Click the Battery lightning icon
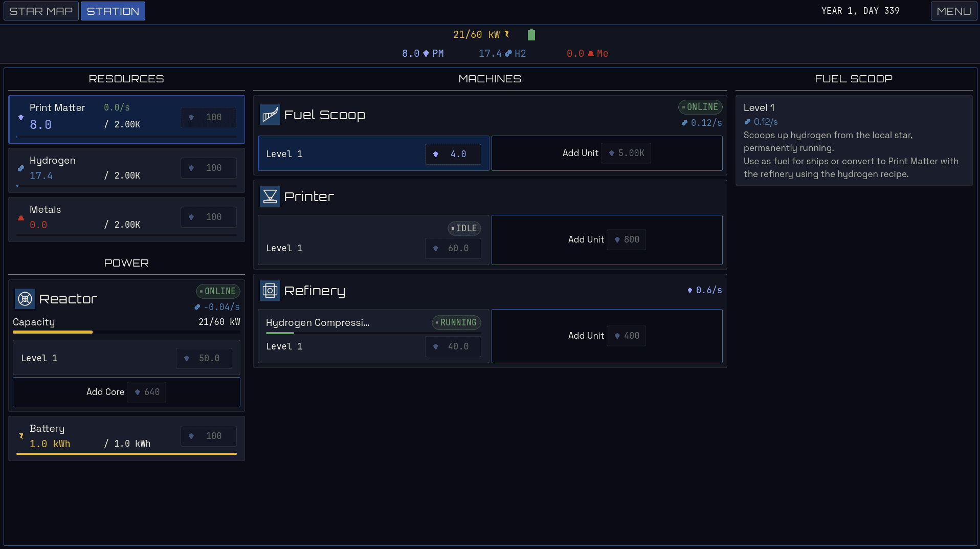 21,436
